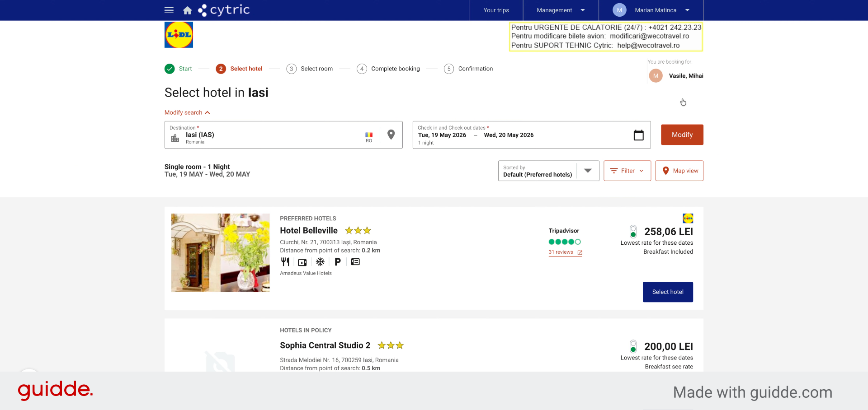
Task: Click Sophia Central Studio 2 placeholder image
Action: pyautogui.click(x=220, y=361)
